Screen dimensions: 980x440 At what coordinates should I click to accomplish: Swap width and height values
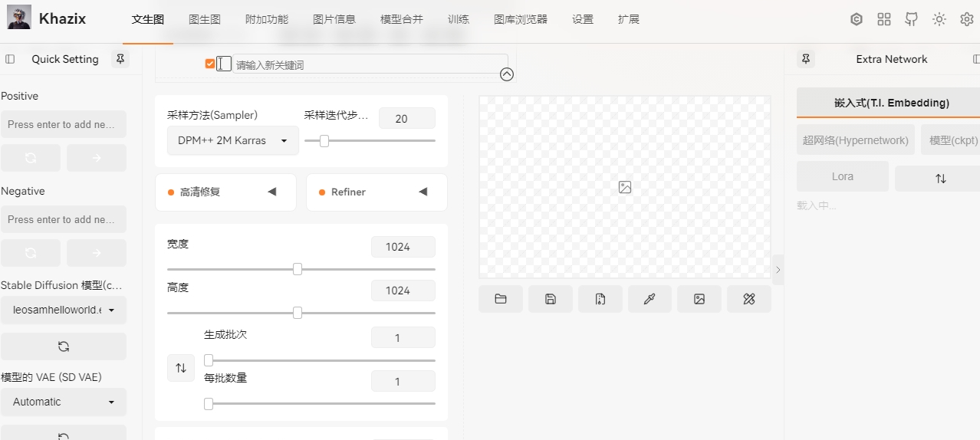click(181, 368)
